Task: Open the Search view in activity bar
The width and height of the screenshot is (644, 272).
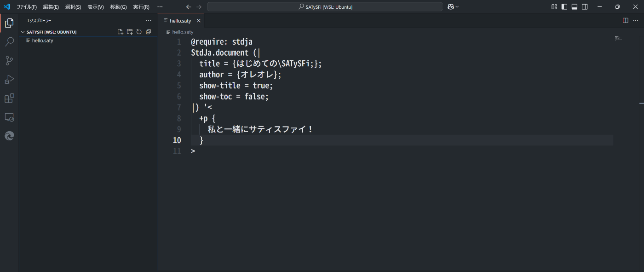Action: click(x=9, y=42)
